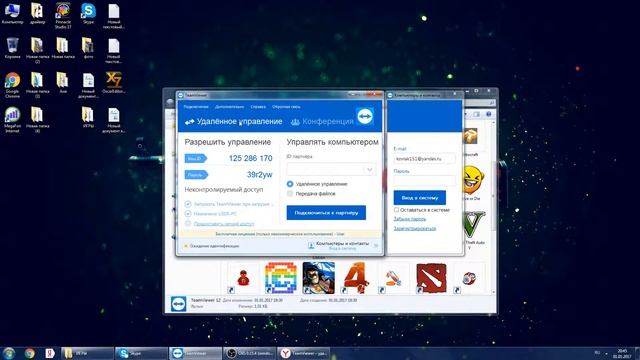Viewport: 640px width, 360px height.
Task: Click the Подключиться к партнёру button
Action: (326, 213)
